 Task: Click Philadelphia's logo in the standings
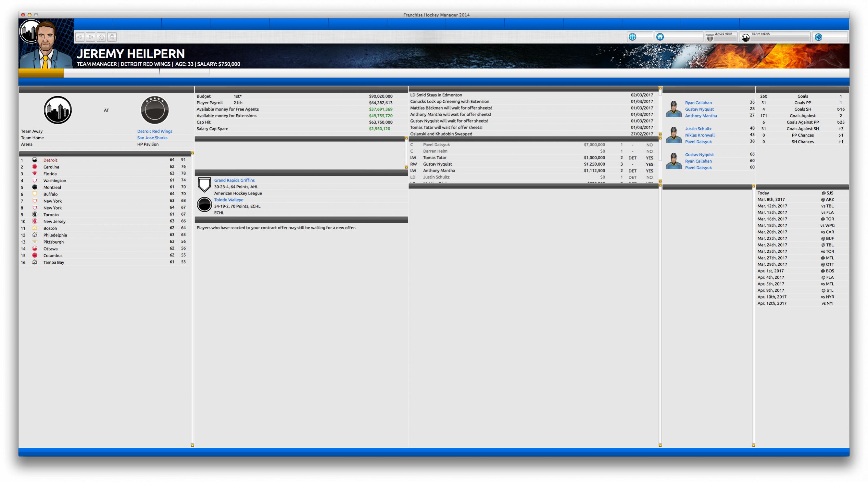(35, 235)
